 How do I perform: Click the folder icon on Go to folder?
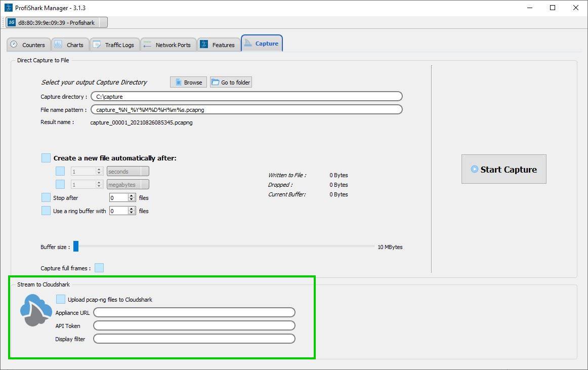(x=215, y=82)
